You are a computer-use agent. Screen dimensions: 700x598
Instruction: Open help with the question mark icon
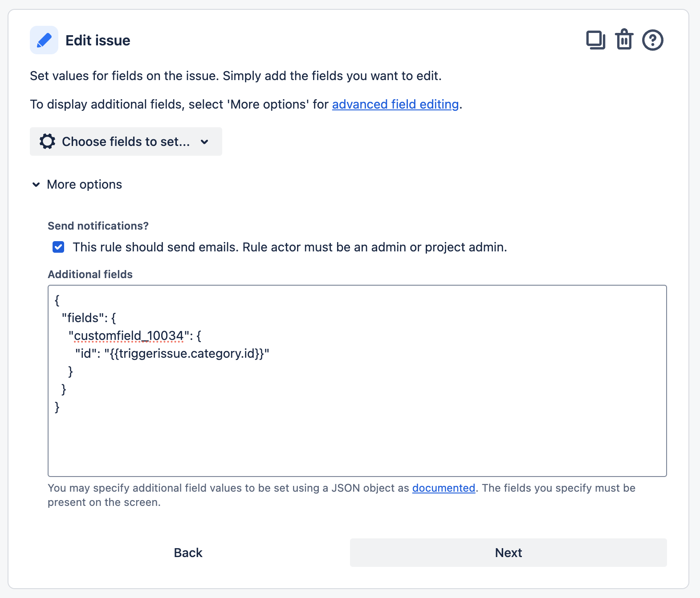point(652,40)
